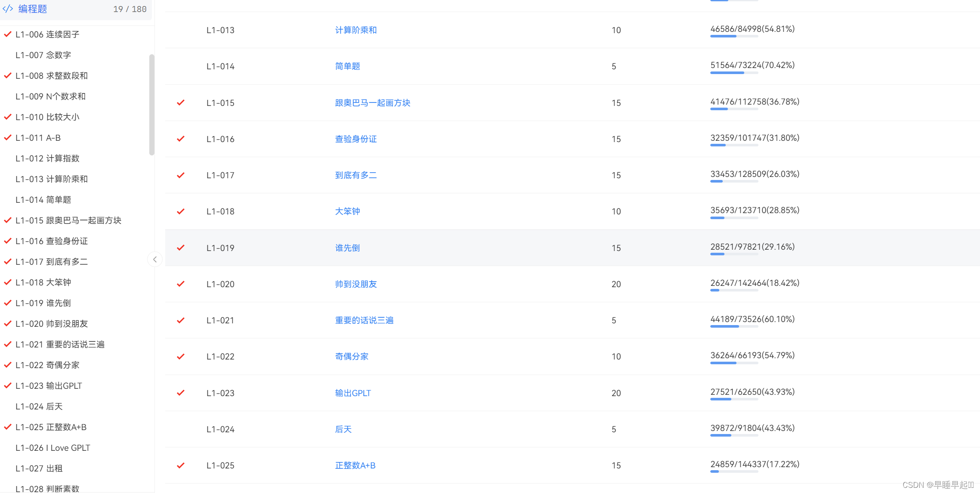Open sidebar item L1-020 帅到没朋友
980x493 pixels.
pos(52,324)
